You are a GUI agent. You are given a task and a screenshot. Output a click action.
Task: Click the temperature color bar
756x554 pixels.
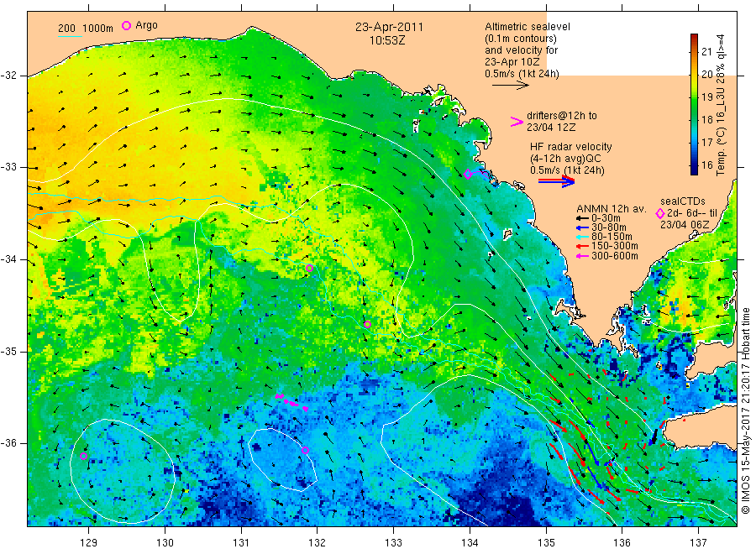(695, 104)
